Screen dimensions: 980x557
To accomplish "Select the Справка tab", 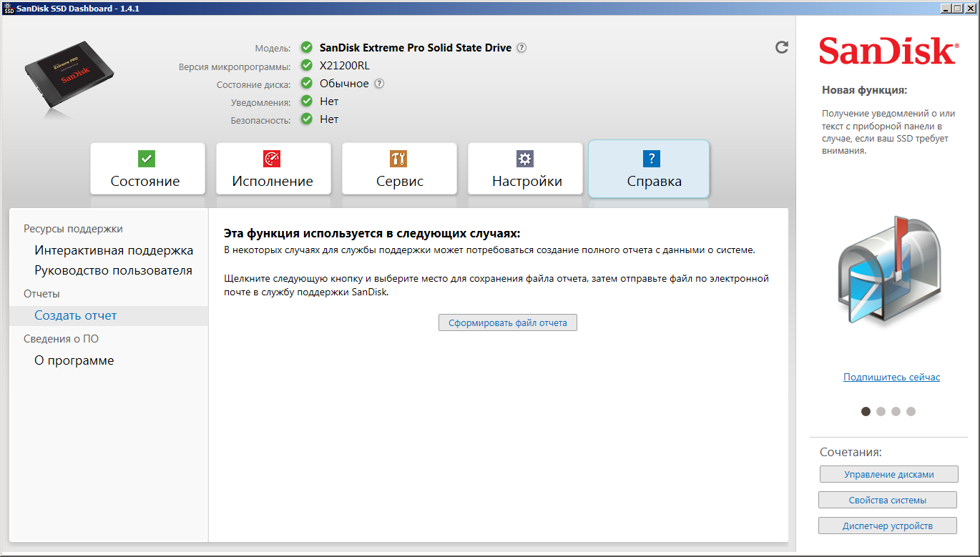I will click(649, 169).
